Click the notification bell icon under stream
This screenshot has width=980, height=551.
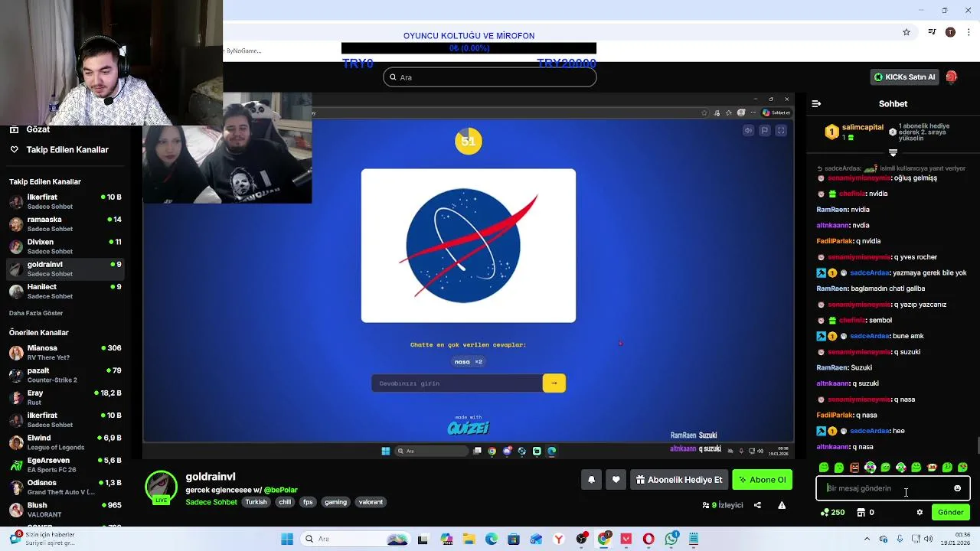591,480
